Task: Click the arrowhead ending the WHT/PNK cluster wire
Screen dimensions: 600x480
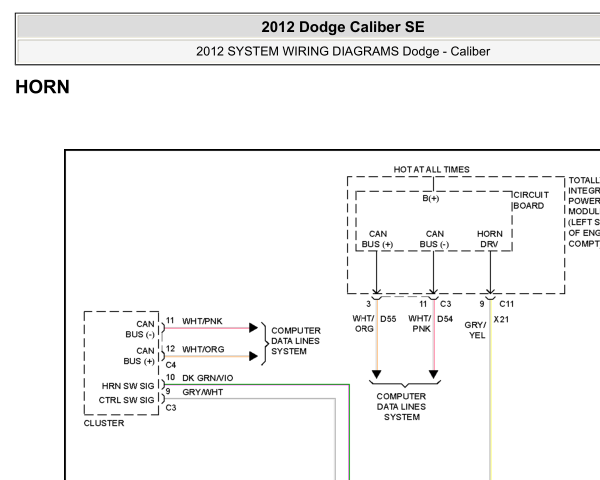Action: point(253,328)
